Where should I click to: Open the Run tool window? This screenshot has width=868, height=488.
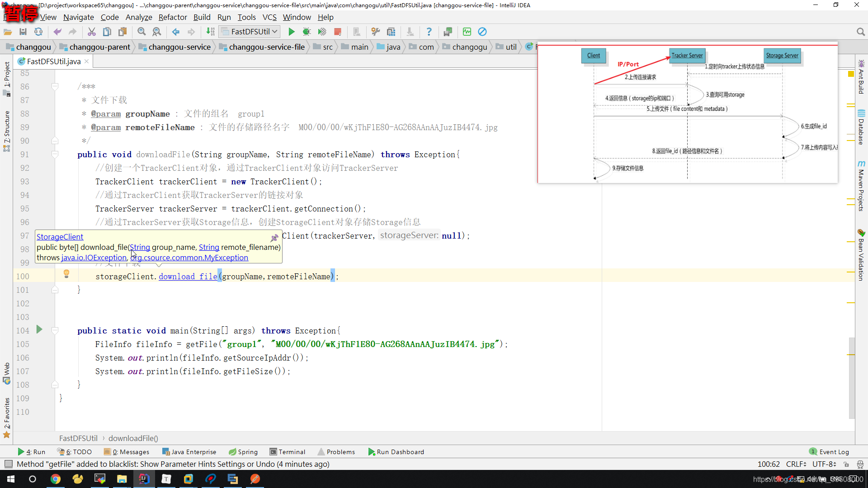point(32,452)
